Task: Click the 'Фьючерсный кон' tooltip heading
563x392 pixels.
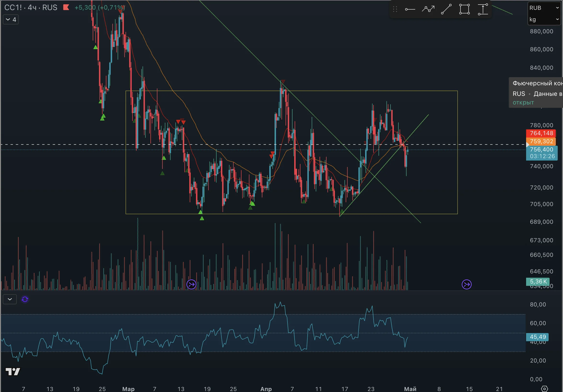Action: coord(538,83)
